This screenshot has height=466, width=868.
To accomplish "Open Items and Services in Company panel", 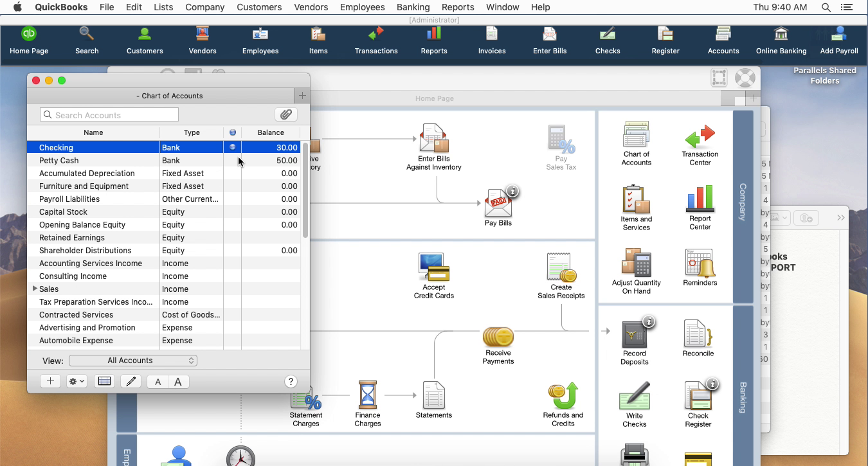I will pyautogui.click(x=637, y=208).
